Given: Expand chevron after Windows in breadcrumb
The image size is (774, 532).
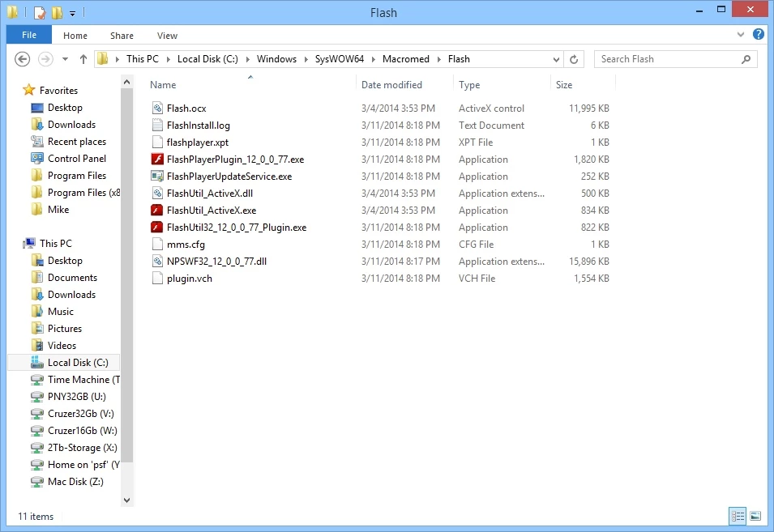Looking at the screenshot, I should [x=306, y=59].
